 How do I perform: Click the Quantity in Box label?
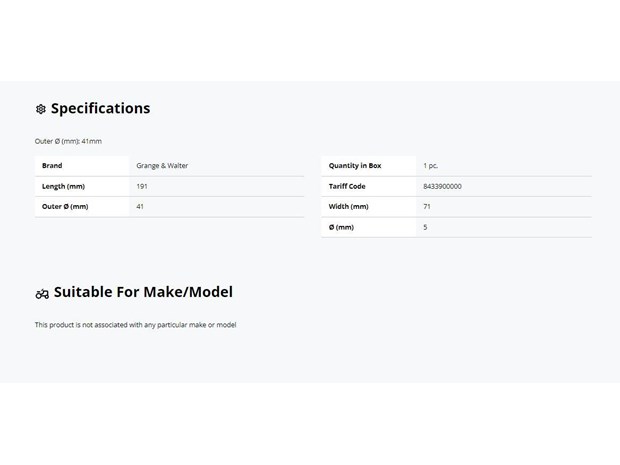(355, 166)
